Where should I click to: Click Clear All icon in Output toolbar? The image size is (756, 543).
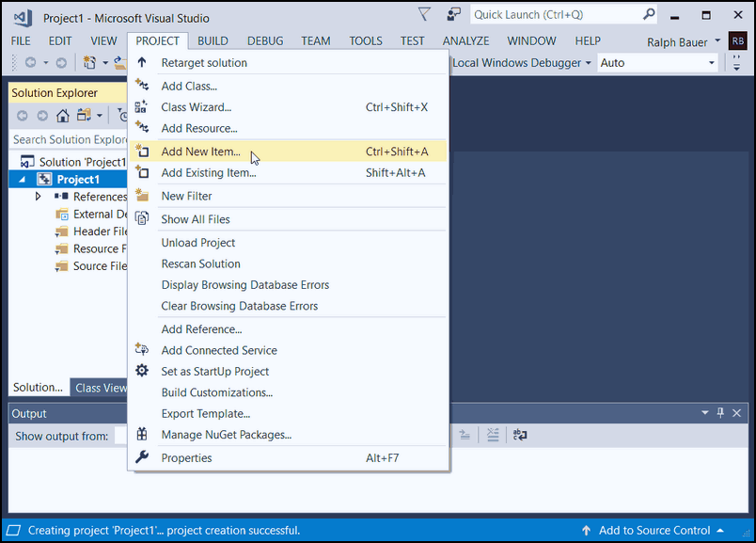493,435
